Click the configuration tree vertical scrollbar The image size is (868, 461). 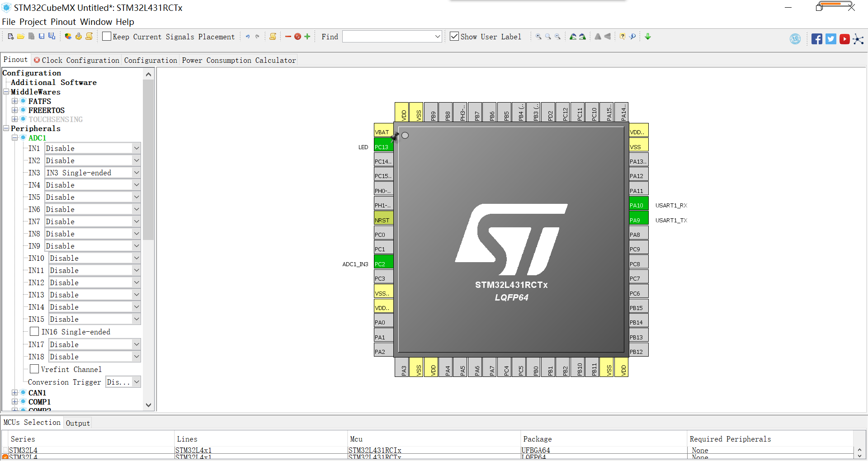[148, 160]
